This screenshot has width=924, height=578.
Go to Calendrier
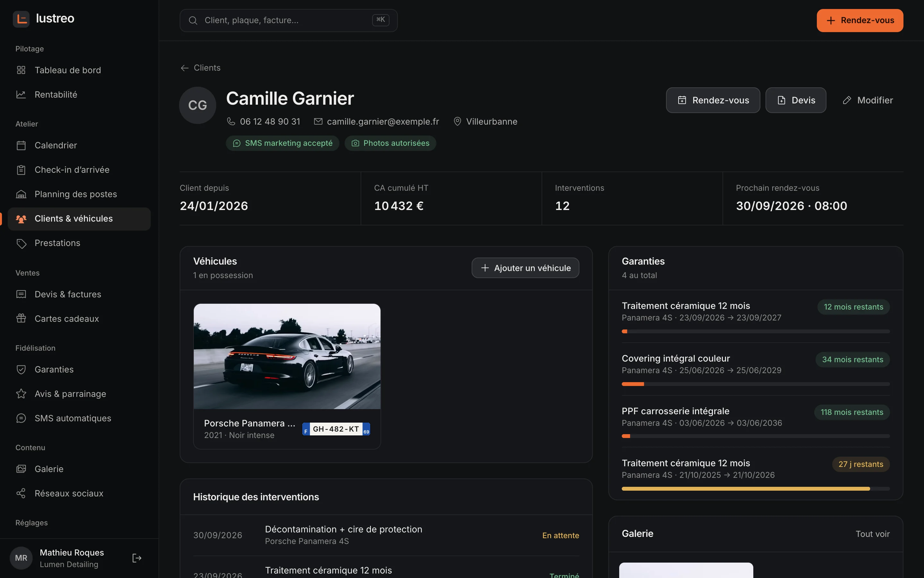point(79,145)
